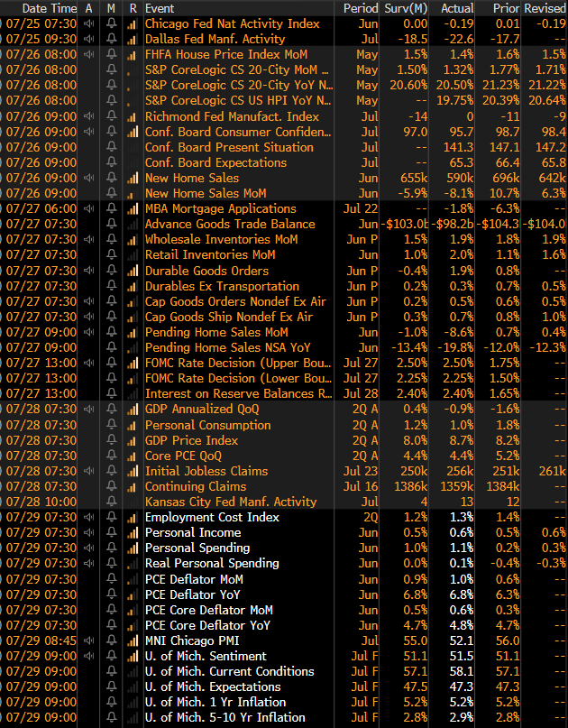Click the Actual column header
Viewport: 568px width, 728px height.
coord(457,8)
